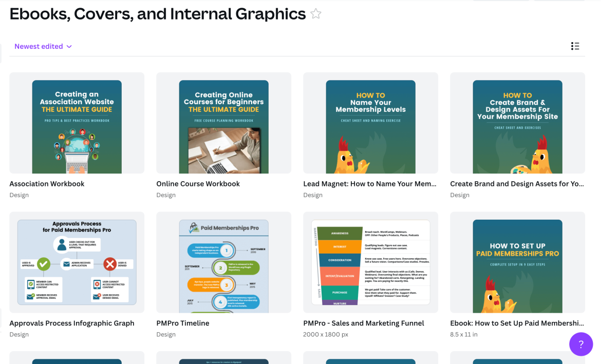Open the Approvals Process Infographic thumbnail

77,262
